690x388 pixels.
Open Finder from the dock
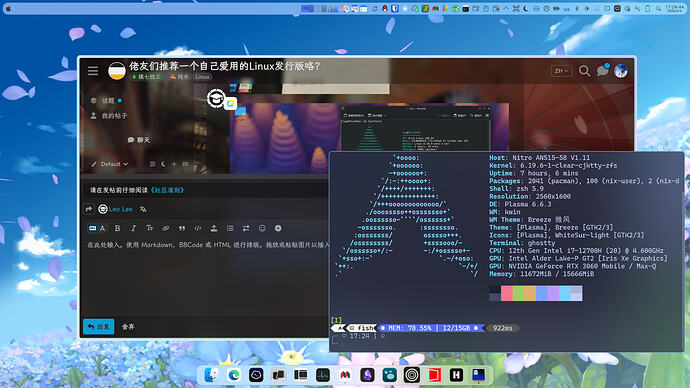click(x=212, y=375)
